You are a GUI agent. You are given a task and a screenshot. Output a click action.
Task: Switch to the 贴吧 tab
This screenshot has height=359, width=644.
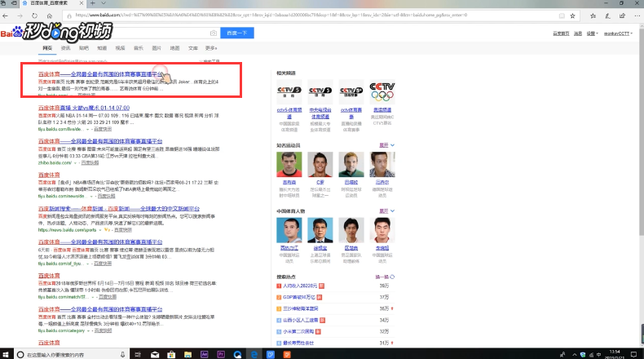[x=84, y=48]
